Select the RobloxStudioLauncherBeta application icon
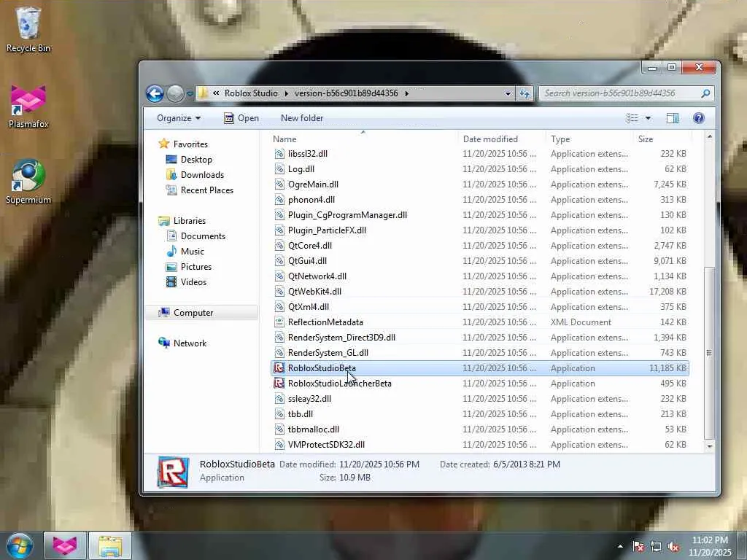Image resolution: width=747 pixels, height=560 pixels. click(279, 384)
